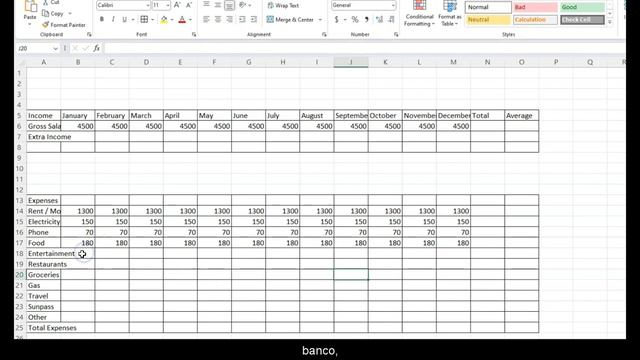Apply the Neutral cell style
The width and height of the screenshot is (640, 360).
(x=488, y=20)
